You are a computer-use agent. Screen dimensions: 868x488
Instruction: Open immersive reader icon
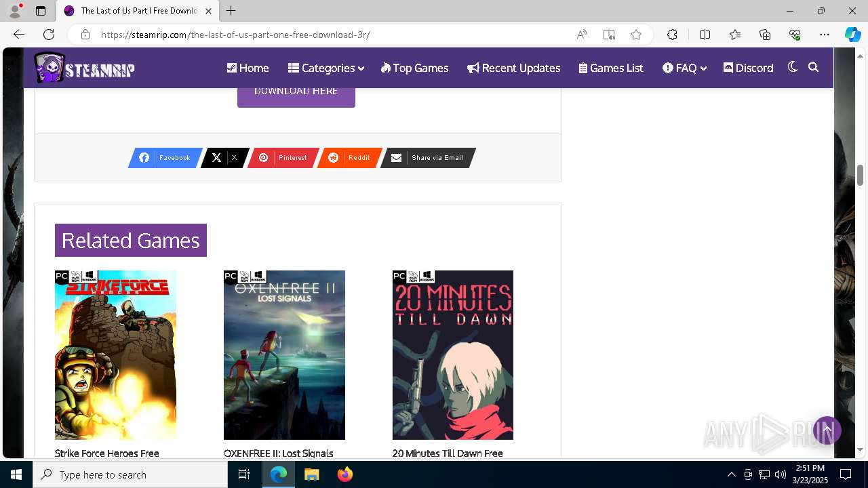(x=609, y=35)
